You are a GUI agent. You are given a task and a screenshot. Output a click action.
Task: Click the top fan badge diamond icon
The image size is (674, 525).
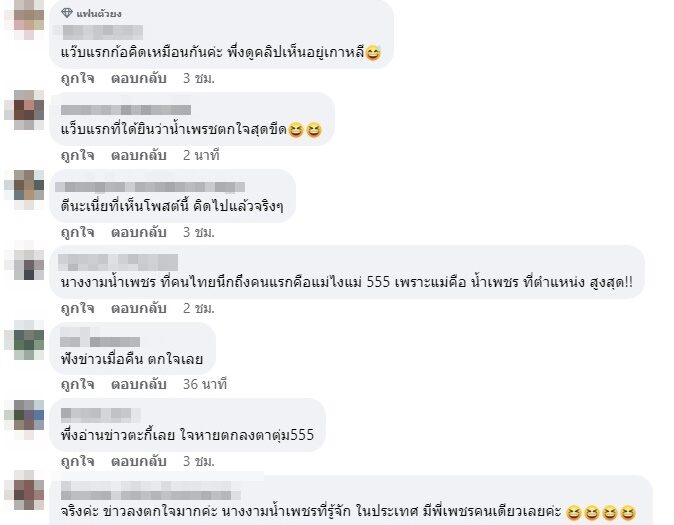coord(67,13)
